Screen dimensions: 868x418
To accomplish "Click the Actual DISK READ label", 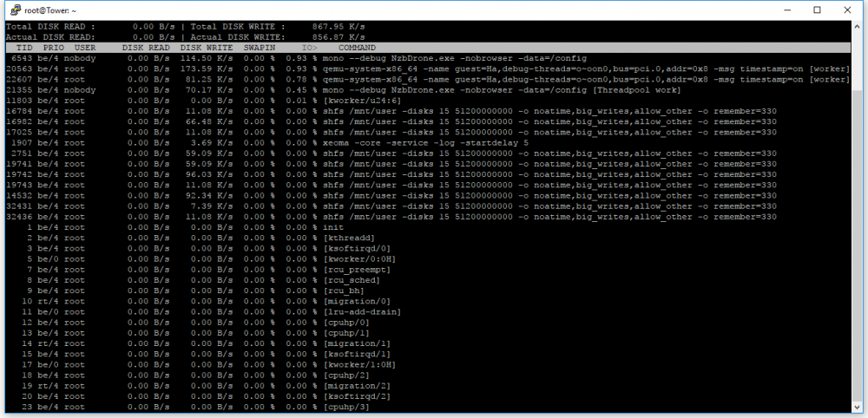I will [50, 37].
